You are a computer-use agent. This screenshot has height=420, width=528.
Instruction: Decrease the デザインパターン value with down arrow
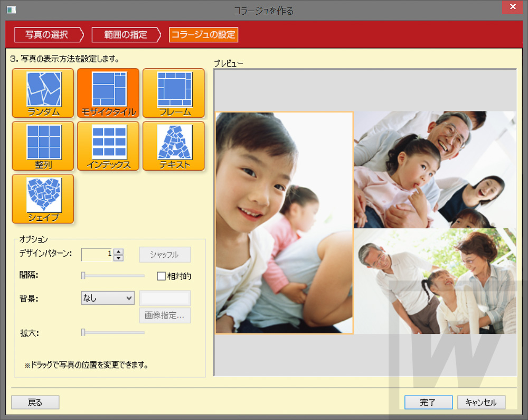pyautogui.click(x=118, y=258)
